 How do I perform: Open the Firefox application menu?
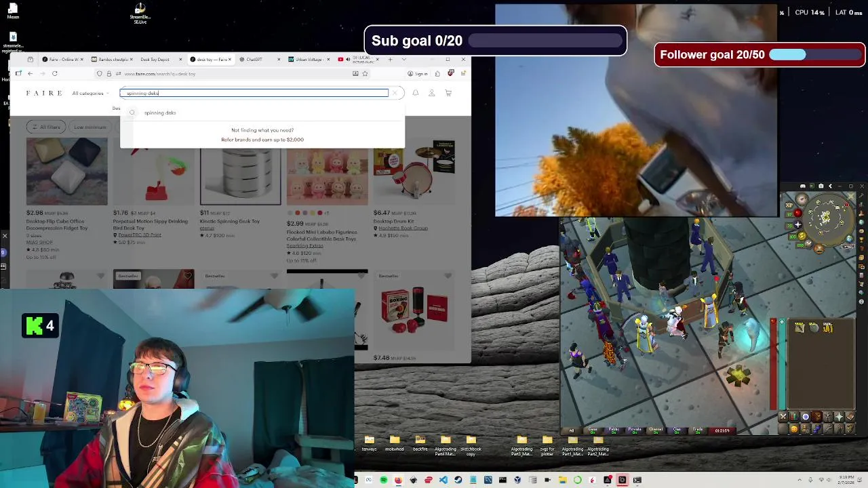463,73
